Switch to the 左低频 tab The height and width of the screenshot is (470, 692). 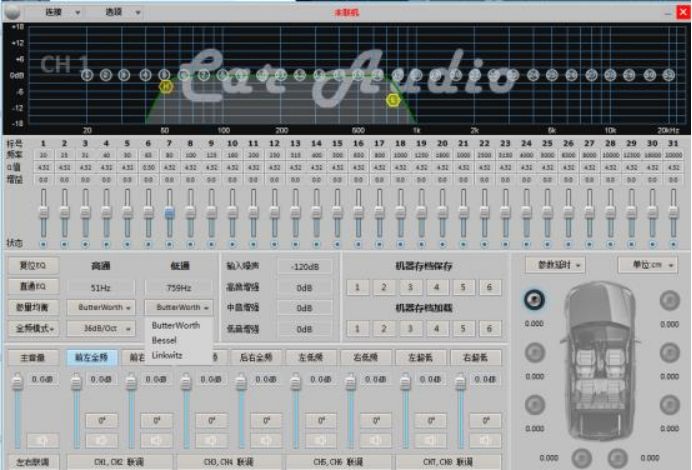click(x=311, y=357)
